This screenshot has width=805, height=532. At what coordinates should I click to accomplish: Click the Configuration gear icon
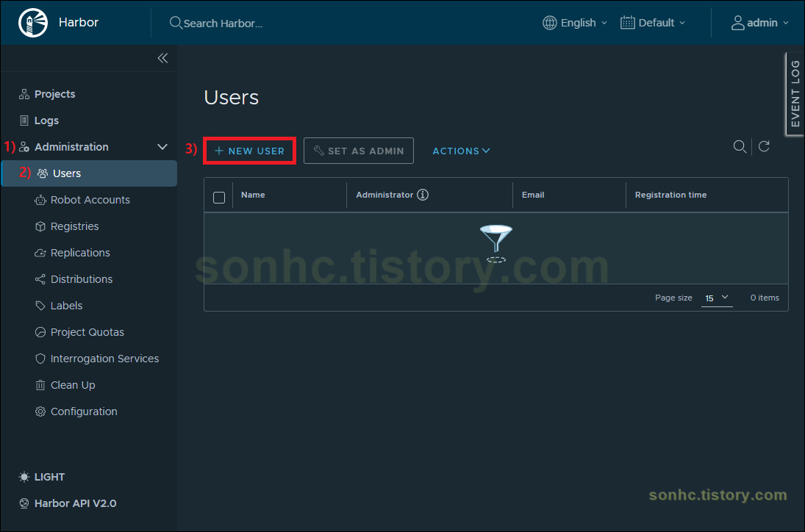point(40,411)
